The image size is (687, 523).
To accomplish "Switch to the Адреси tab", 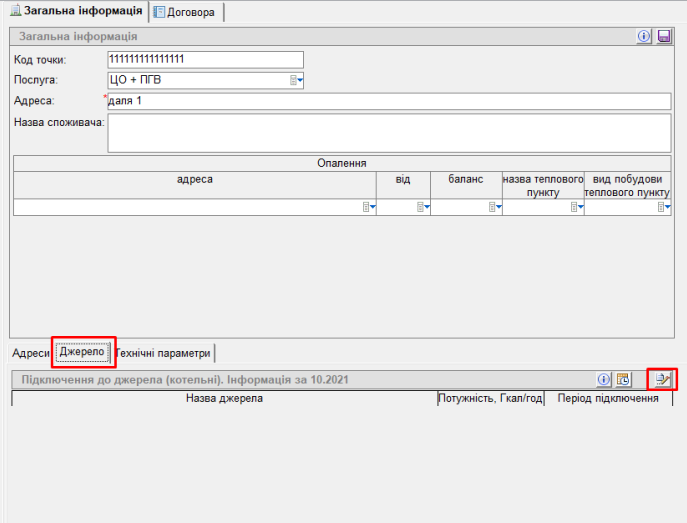I will tap(31, 353).
